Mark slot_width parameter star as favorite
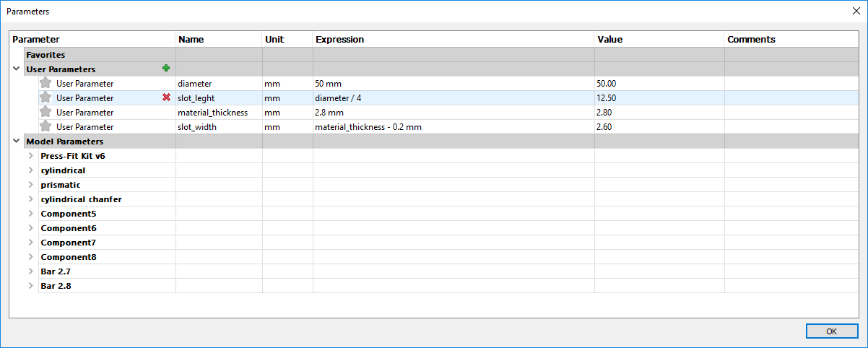This screenshot has width=868, height=348. (x=45, y=126)
